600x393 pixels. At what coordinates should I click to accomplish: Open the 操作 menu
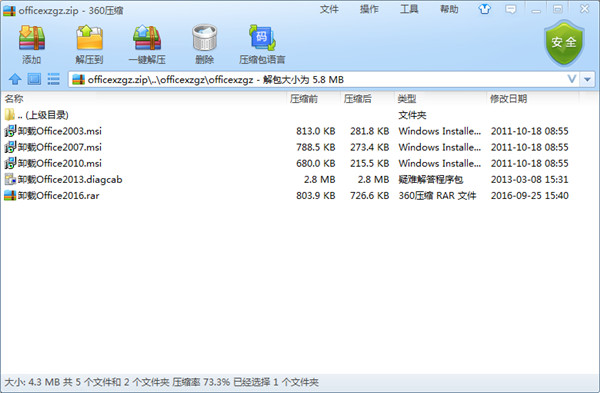[x=369, y=9]
